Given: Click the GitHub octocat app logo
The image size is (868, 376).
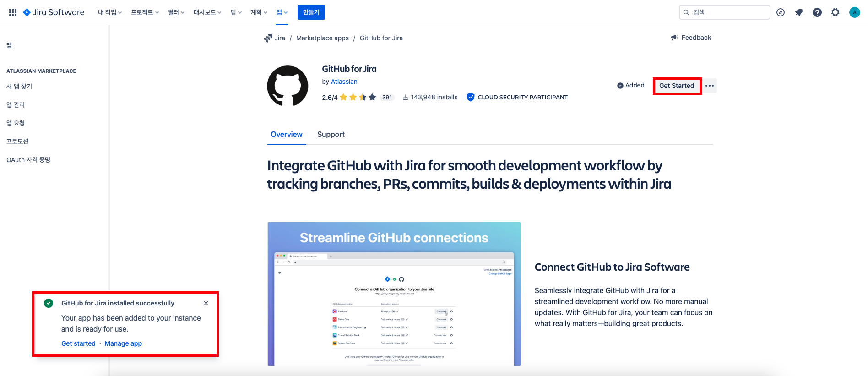Looking at the screenshot, I should coord(288,86).
